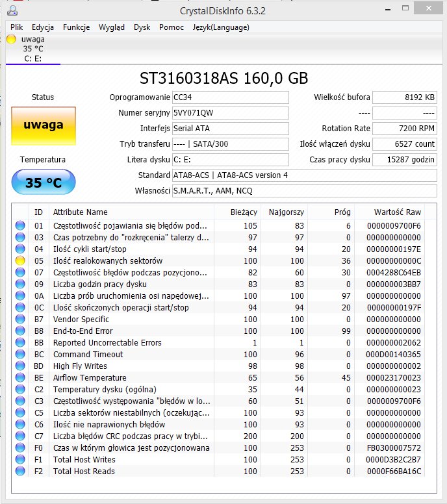Click the blue status icon for attribute 07

(20, 273)
